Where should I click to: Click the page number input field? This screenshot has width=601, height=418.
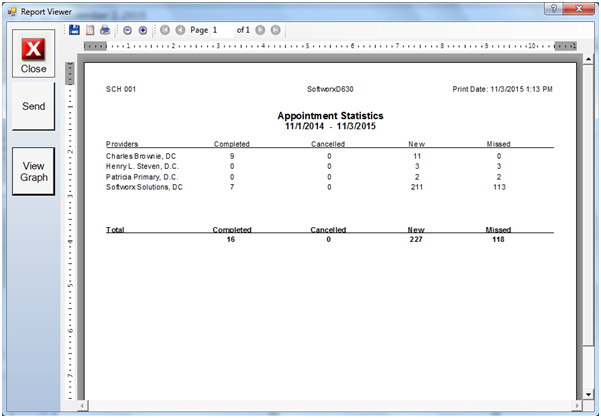(221, 31)
